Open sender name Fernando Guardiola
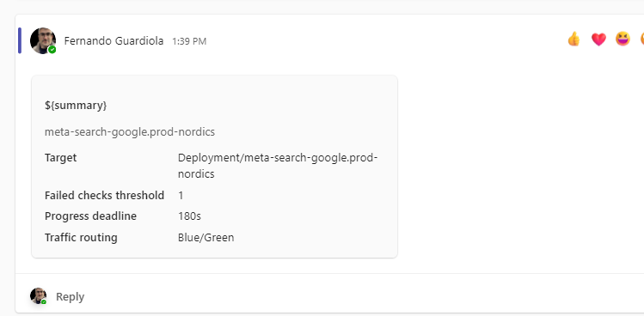The height and width of the screenshot is (316, 644). pyautogui.click(x=113, y=41)
